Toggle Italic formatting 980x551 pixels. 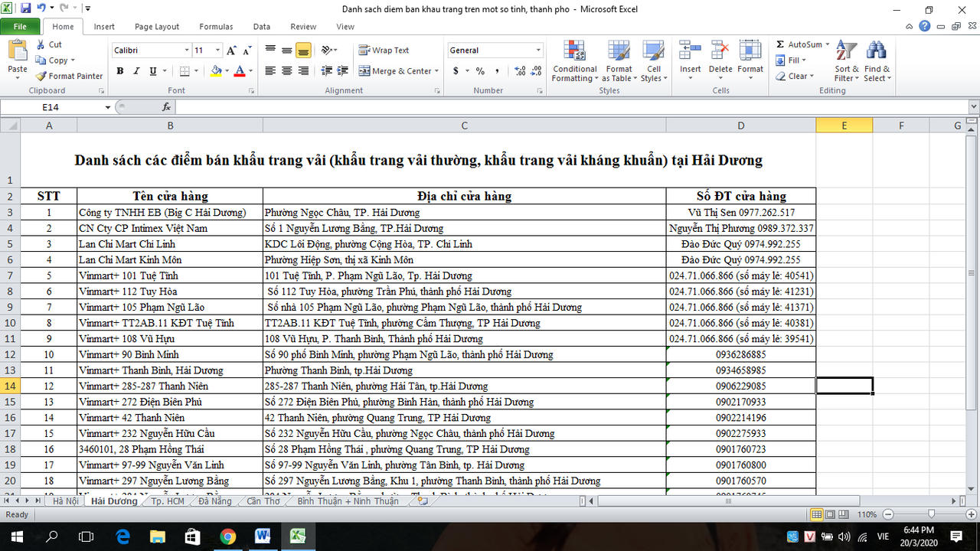[x=137, y=71]
